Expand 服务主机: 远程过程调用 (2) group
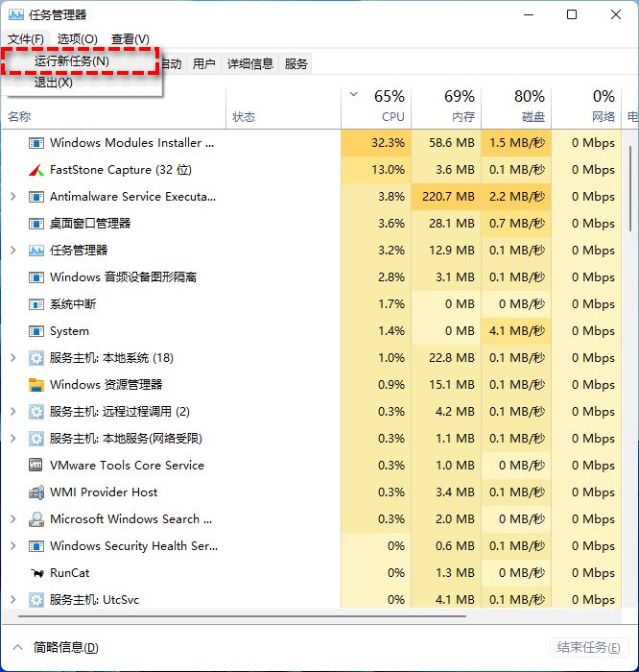 point(12,412)
